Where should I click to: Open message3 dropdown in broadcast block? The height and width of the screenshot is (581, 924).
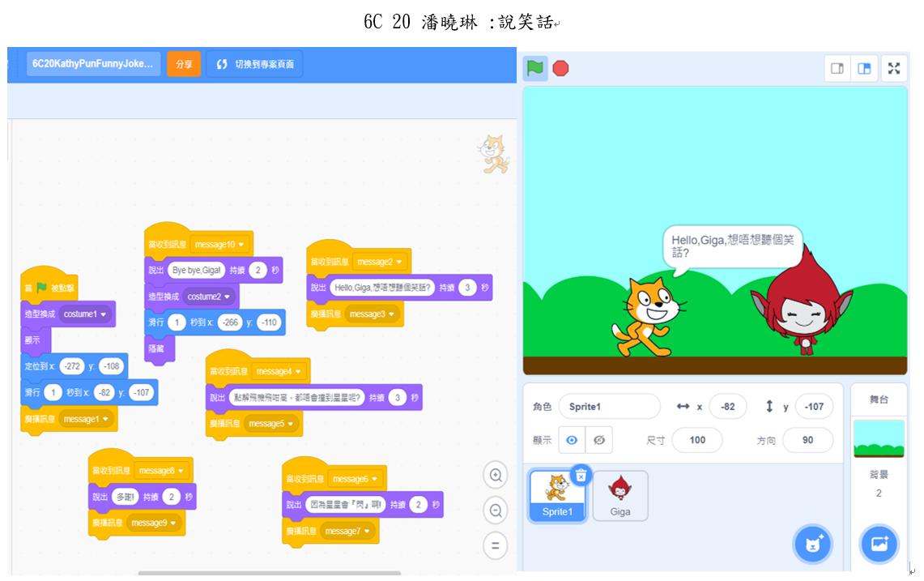coord(372,314)
